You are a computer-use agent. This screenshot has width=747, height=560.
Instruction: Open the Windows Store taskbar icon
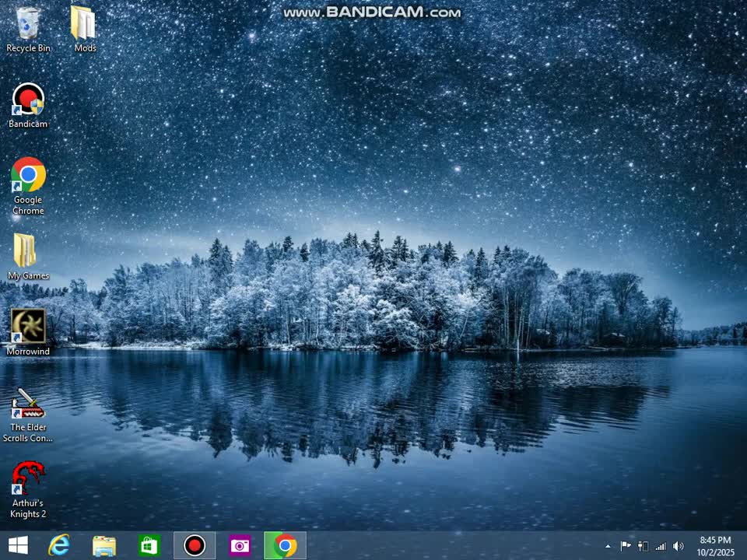tap(149, 546)
